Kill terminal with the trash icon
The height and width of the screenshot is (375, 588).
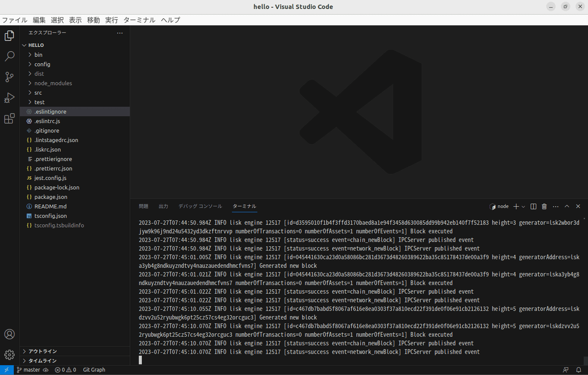pos(544,207)
